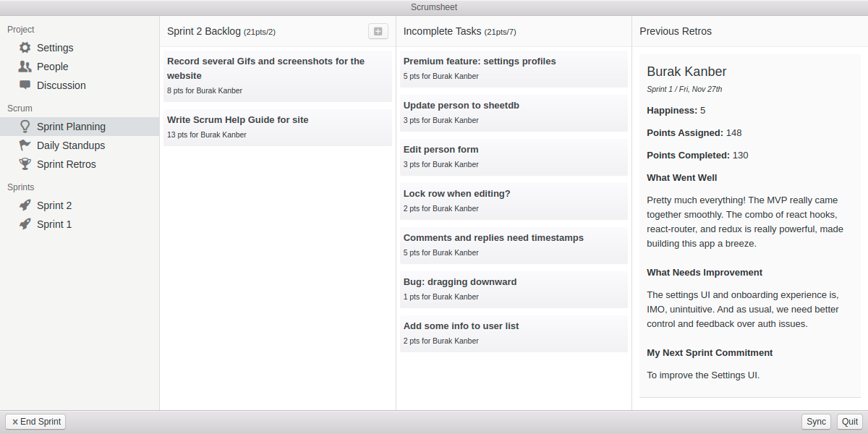
Task: Click the Sprint 2 rocket icon
Action: (23, 205)
